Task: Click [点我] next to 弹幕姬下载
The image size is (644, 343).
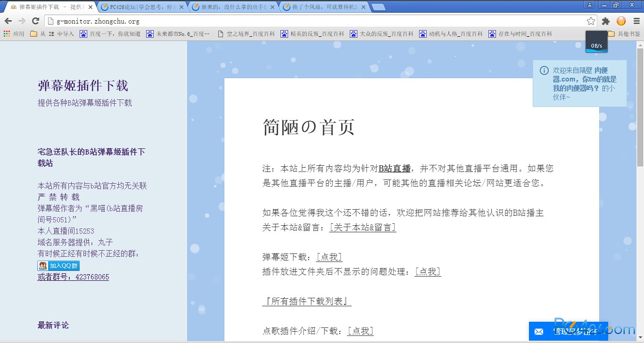Action: pos(329,257)
